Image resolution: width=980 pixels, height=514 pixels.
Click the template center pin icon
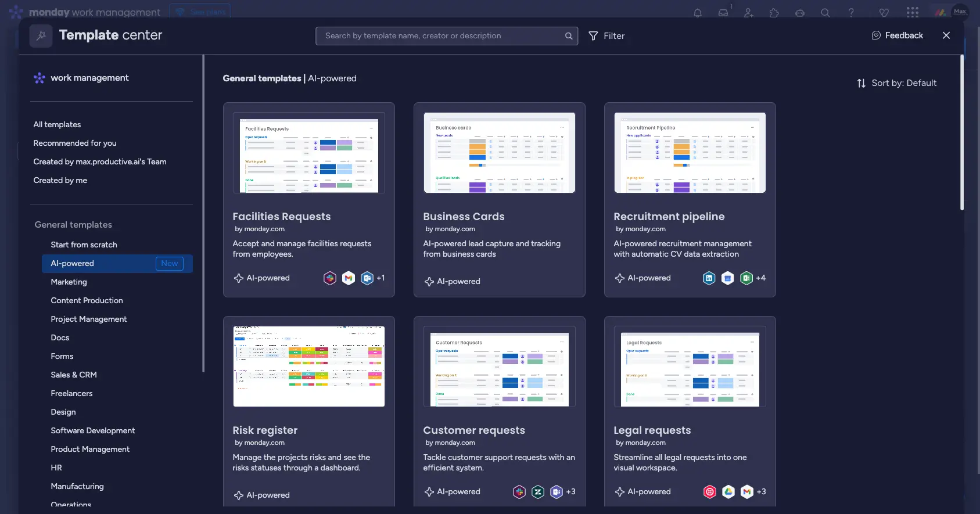41,36
